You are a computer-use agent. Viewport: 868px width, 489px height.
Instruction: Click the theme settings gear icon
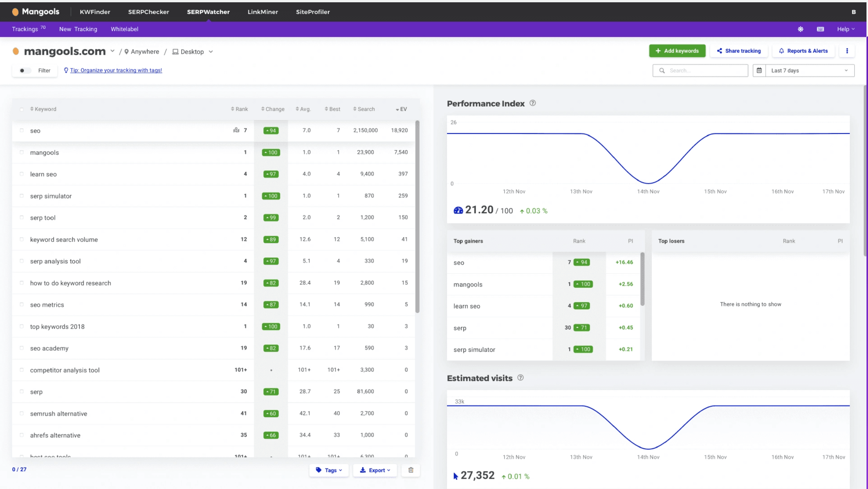(x=800, y=29)
